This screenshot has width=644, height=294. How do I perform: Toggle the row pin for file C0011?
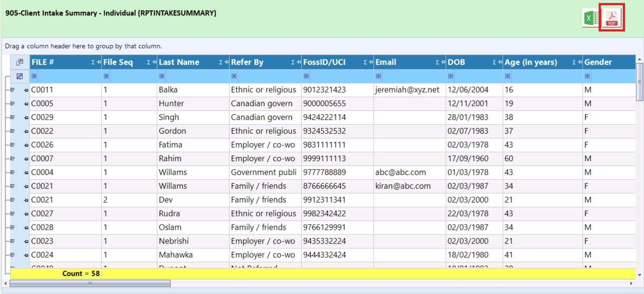pos(26,90)
